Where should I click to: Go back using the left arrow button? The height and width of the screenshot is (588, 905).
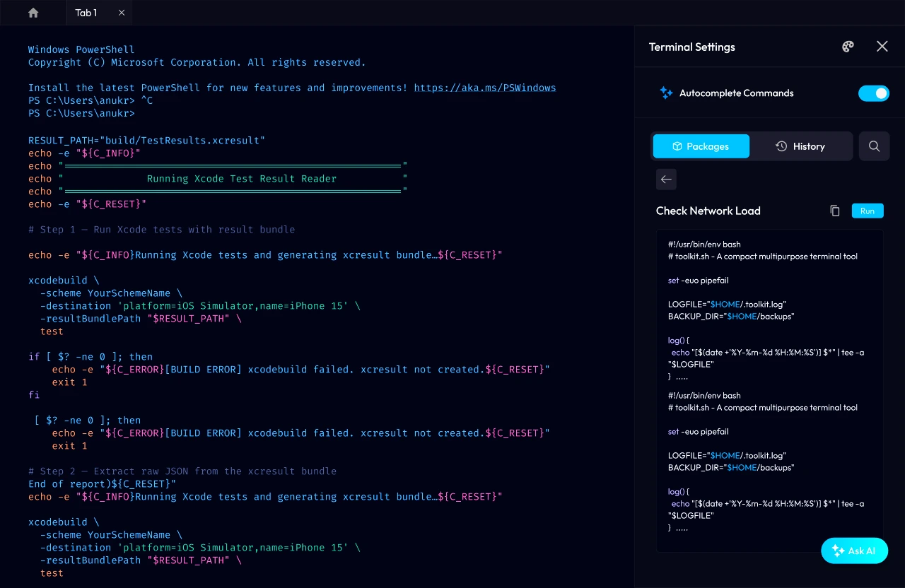coord(666,180)
